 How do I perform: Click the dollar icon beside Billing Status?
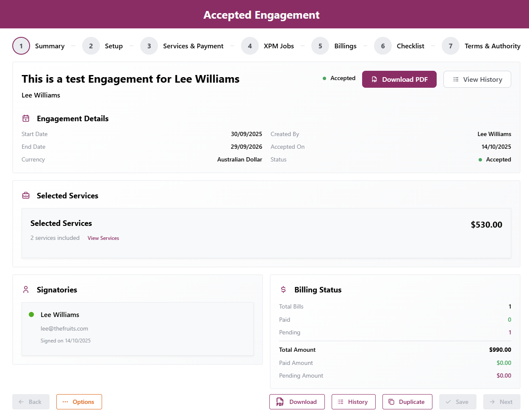(x=283, y=289)
